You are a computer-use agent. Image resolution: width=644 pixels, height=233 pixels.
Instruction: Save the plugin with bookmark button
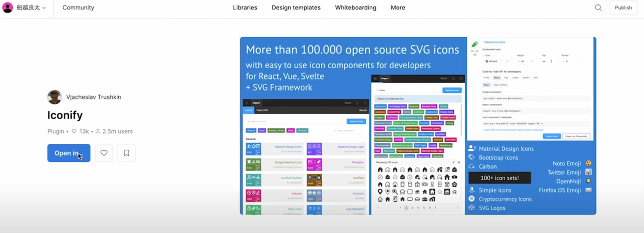[x=126, y=153]
